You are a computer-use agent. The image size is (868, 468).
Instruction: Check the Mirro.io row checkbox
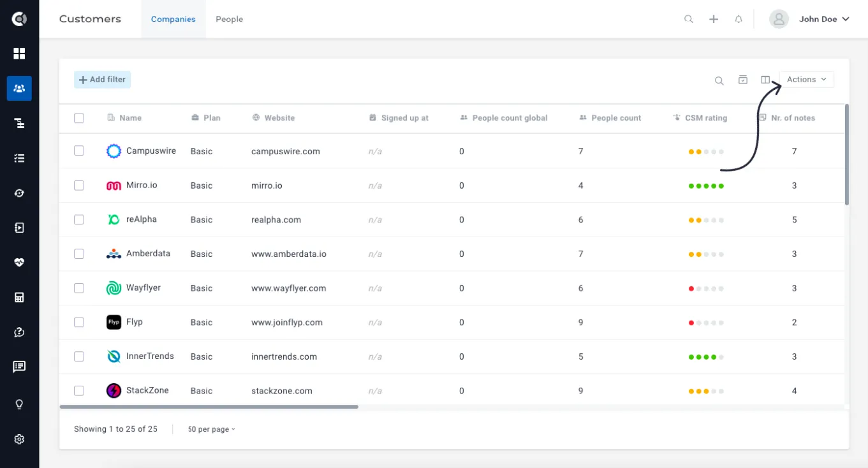click(79, 186)
